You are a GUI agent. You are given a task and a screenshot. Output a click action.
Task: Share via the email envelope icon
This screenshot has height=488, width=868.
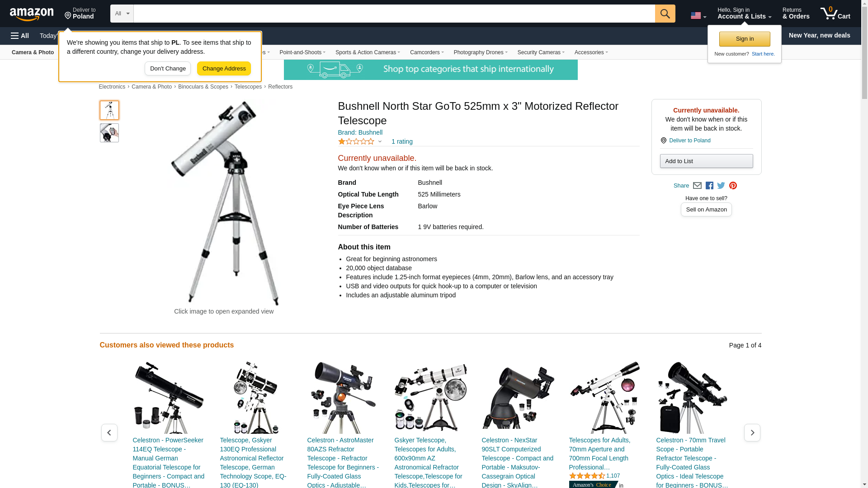click(697, 186)
